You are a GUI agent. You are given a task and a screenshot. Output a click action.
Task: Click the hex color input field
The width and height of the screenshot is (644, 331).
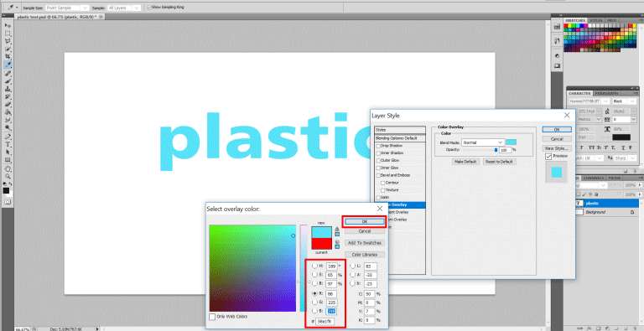(325, 321)
